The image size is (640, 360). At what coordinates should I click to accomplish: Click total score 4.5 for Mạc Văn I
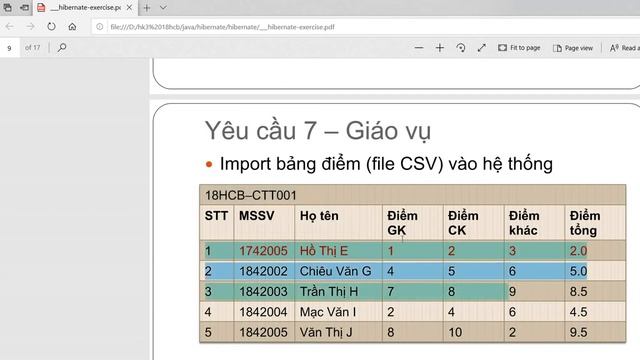click(x=578, y=312)
